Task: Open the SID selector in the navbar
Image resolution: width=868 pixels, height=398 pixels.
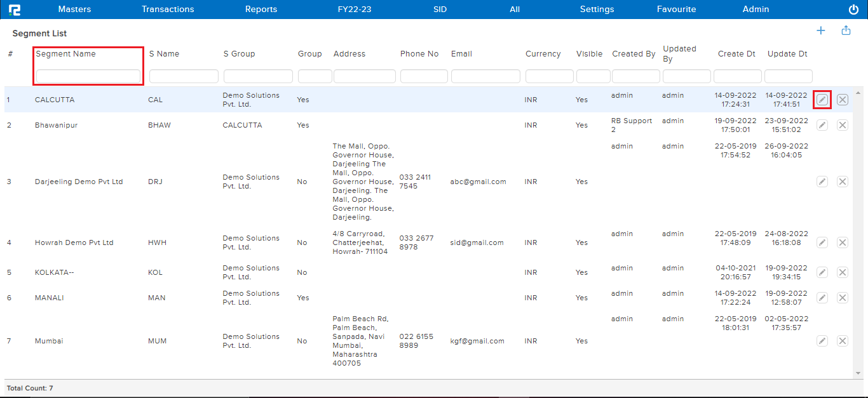Action: click(x=440, y=9)
